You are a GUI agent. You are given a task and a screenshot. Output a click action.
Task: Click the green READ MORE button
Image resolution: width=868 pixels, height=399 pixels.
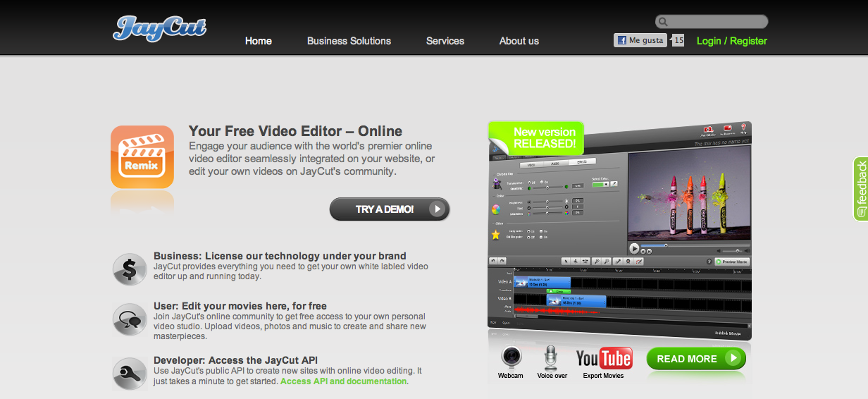coord(696,359)
